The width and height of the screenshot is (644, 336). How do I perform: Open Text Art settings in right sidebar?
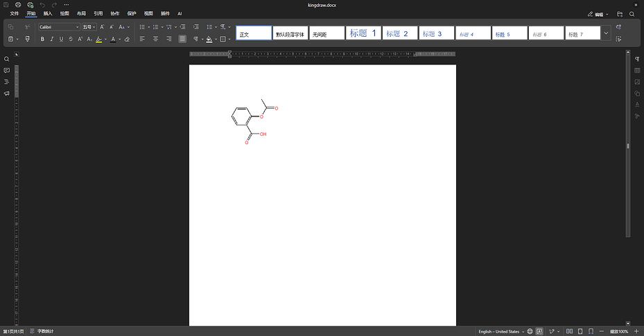[637, 105]
